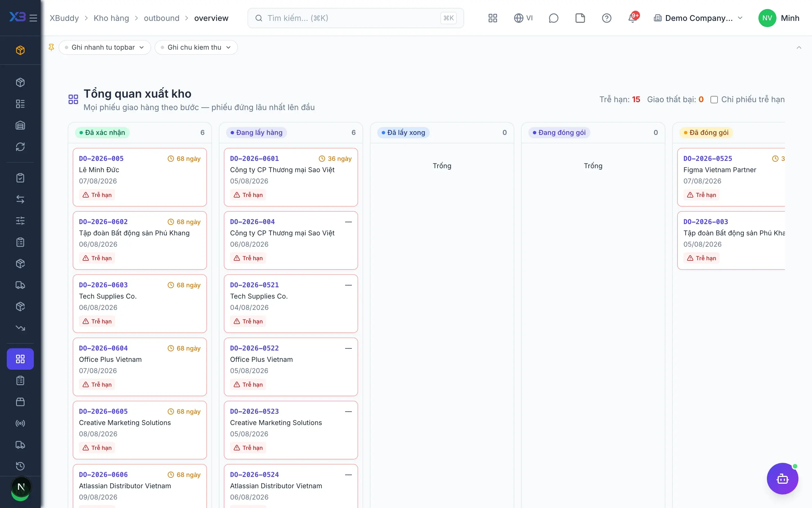This screenshot has height=508, width=812.
Task: Enable Chỉ phiếu trễ hạn checkbox
Action: 714,99
